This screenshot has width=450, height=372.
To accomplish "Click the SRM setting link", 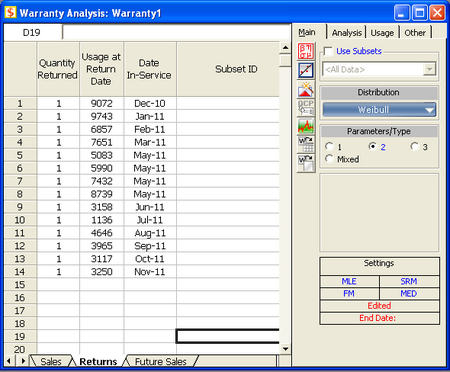I will click(409, 281).
